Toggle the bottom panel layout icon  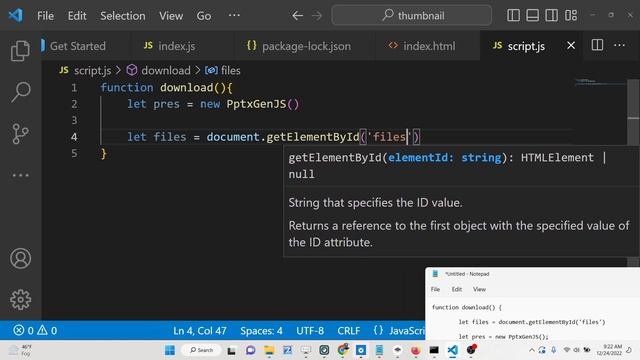(x=532, y=16)
